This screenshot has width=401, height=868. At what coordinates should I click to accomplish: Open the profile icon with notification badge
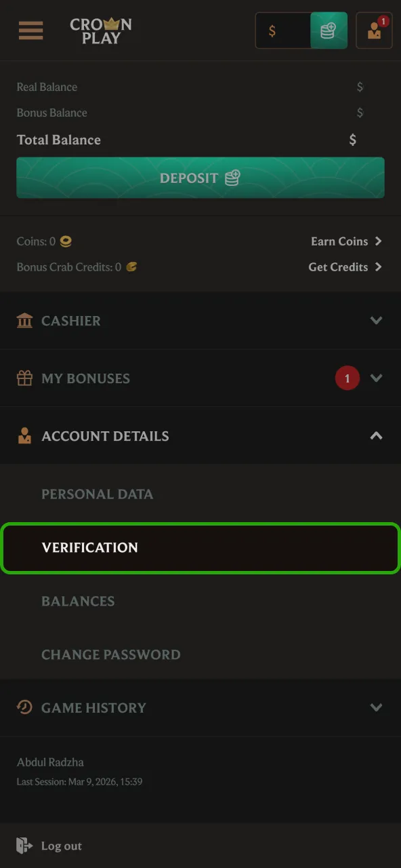(x=374, y=31)
